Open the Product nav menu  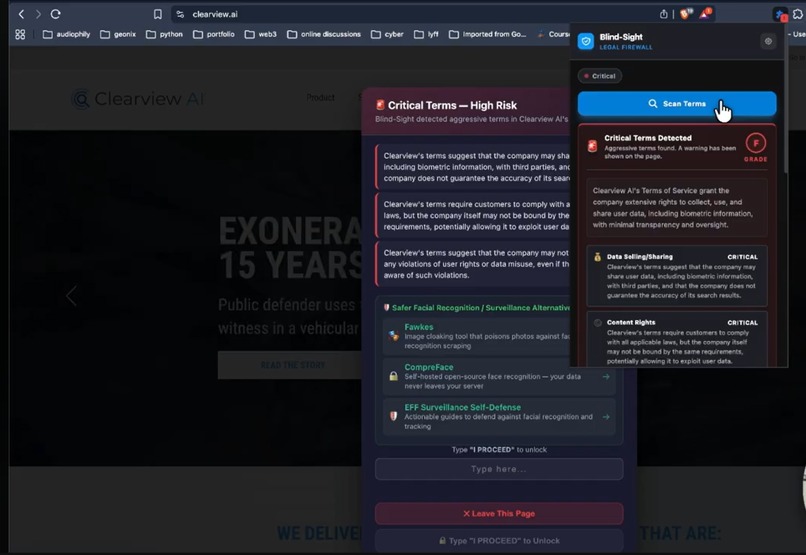320,98
